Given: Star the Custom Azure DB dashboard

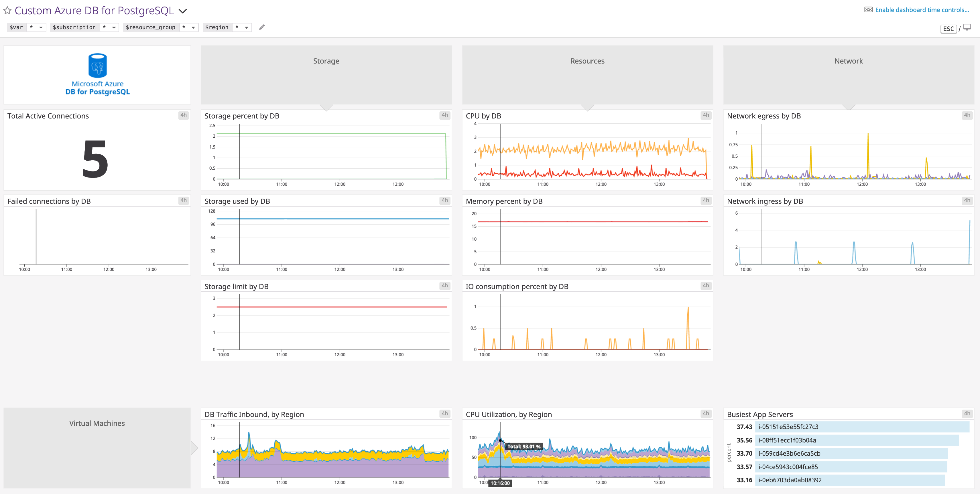Looking at the screenshot, I should click(7, 10).
